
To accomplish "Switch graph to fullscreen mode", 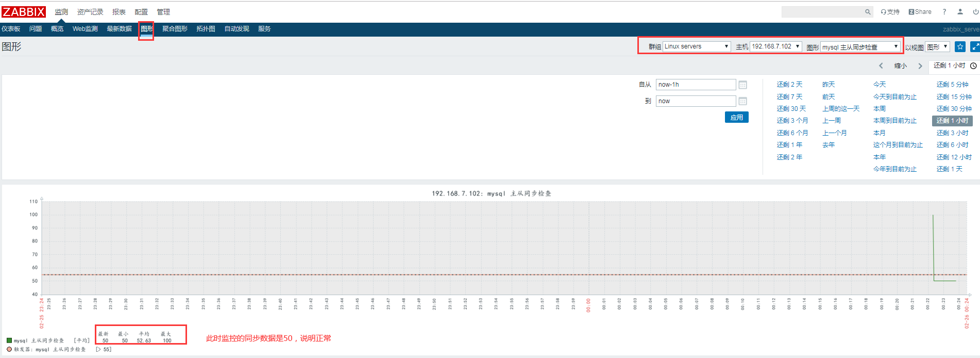I will (x=975, y=46).
